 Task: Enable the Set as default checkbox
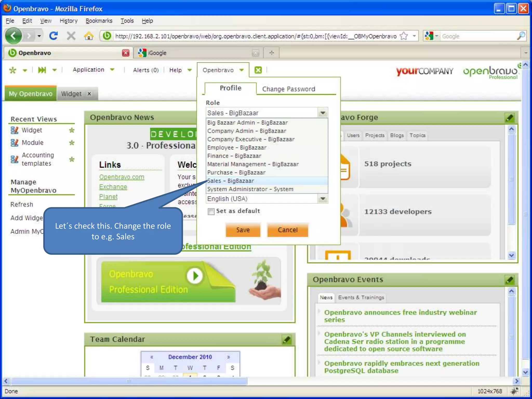[x=211, y=211]
